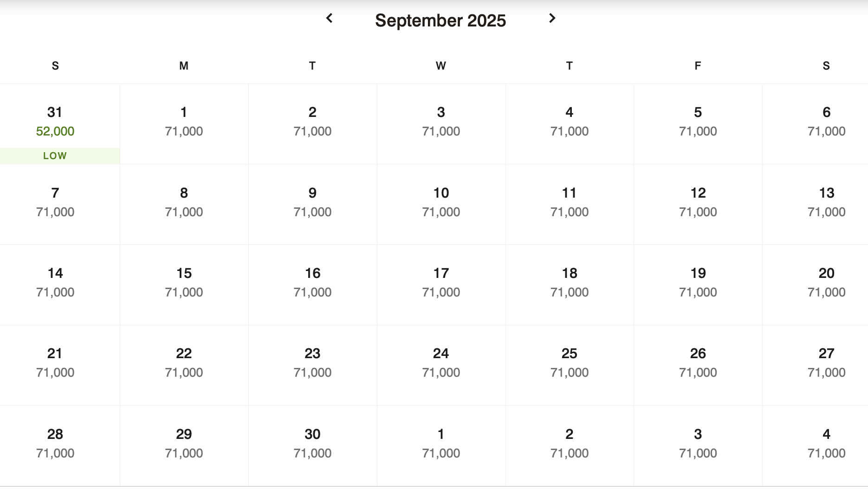Pick September 28 date
The height and width of the screenshot is (489, 868).
55,444
